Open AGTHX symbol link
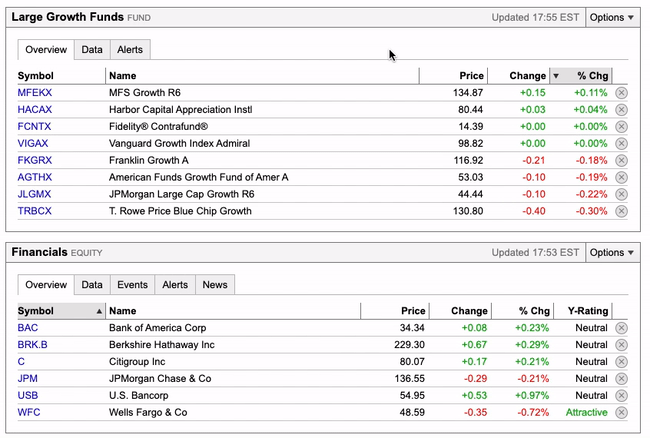The image size is (650, 438). [x=35, y=177]
